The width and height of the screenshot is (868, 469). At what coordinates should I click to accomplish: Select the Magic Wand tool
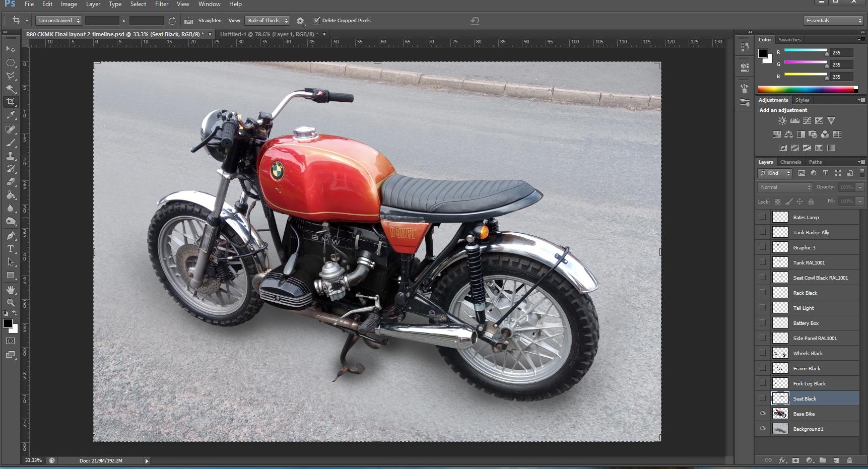(x=11, y=89)
